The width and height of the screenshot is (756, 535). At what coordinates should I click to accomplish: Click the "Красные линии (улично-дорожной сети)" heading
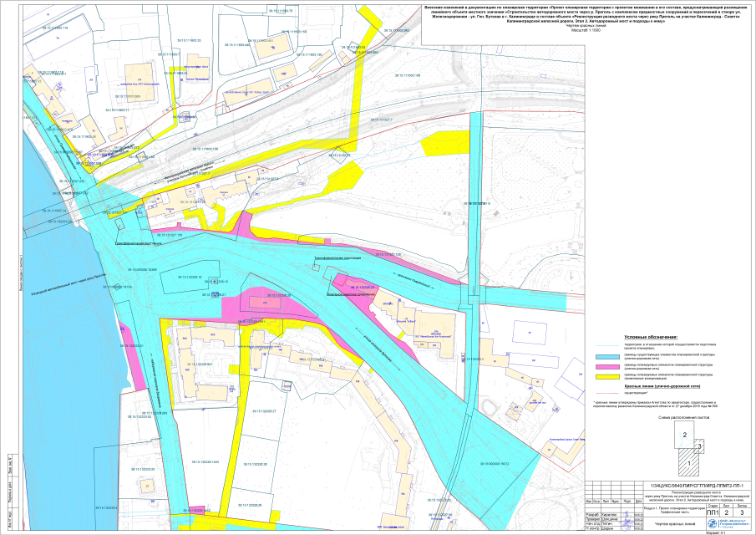coord(662,386)
